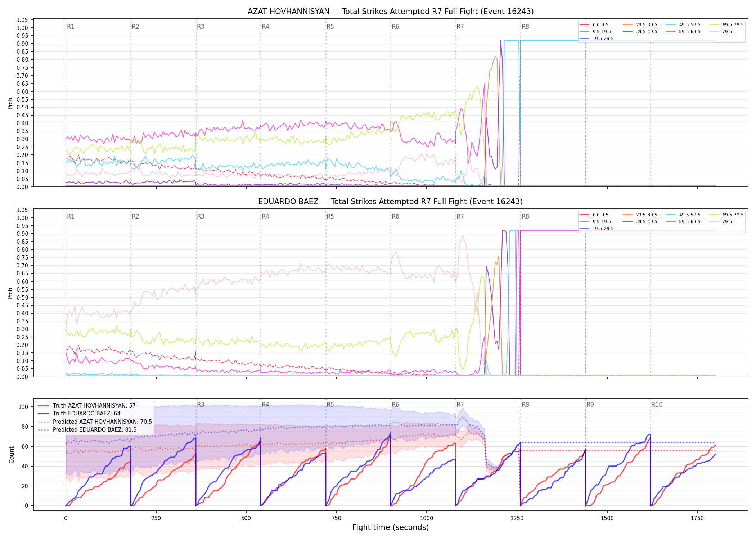756x540 pixels.
Task: Select the 59.5-69.5 legend entry in Baez chart
Action: pyautogui.click(x=683, y=222)
